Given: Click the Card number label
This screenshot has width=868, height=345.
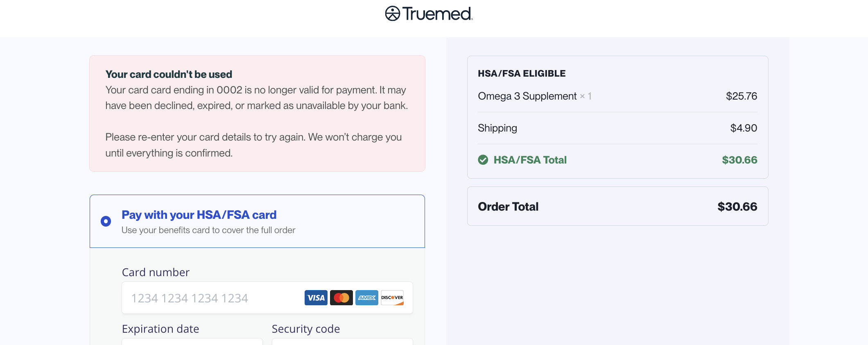Looking at the screenshot, I should [156, 272].
